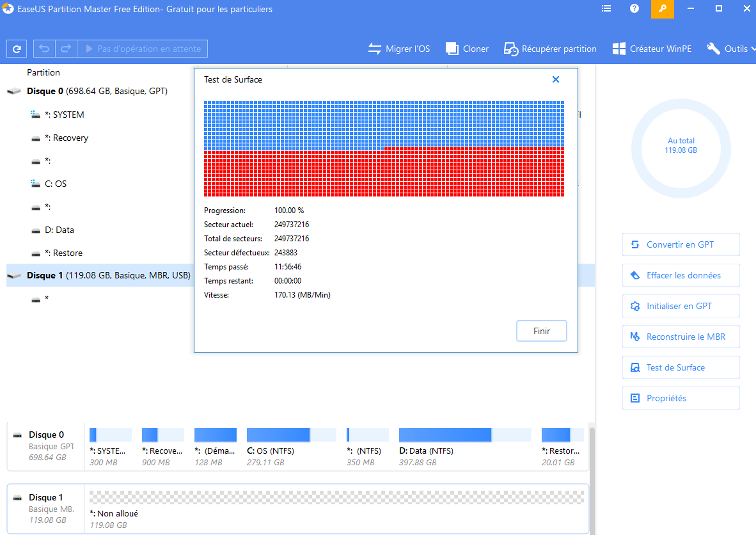Click the Finir button

tap(541, 331)
